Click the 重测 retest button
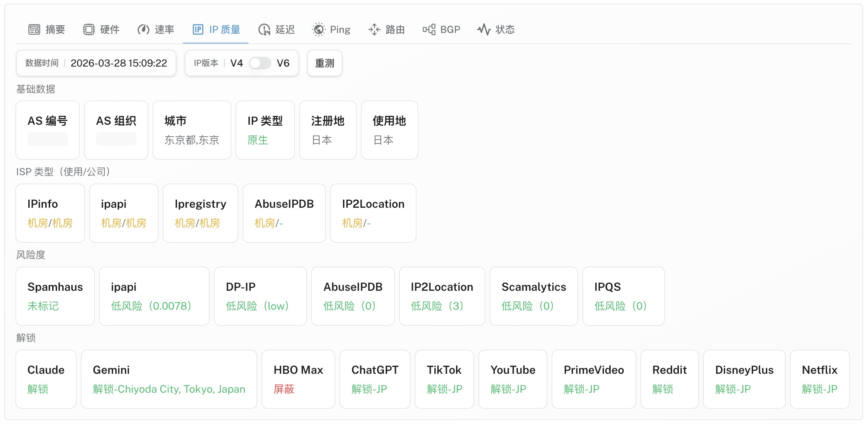Image resolution: width=868 pixels, height=426 pixels. click(x=325, y=63)
